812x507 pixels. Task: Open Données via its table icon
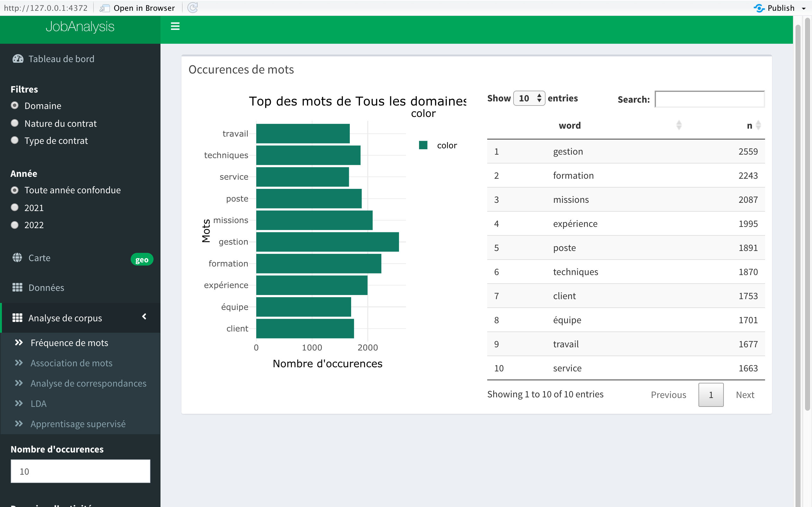(17, 287)
